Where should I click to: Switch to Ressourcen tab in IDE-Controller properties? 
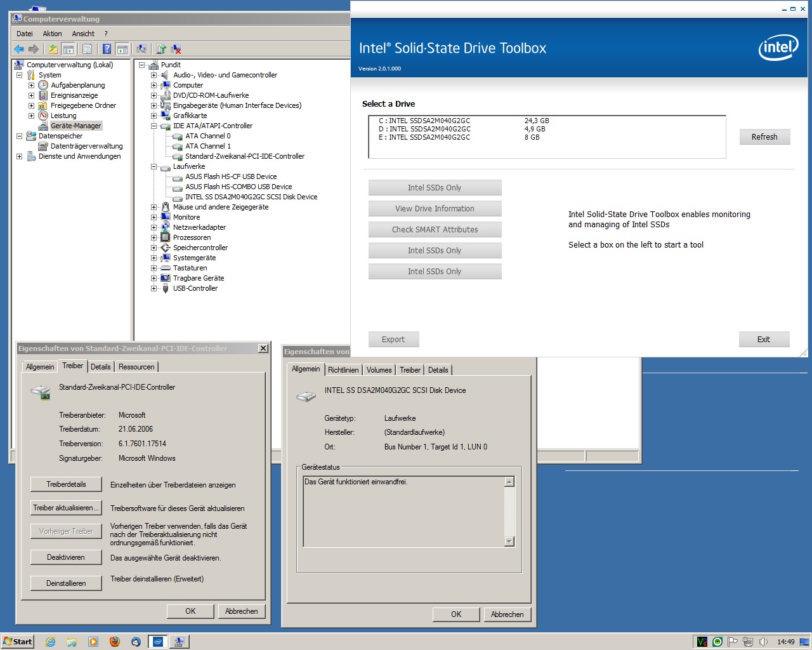tap(136, 367)
